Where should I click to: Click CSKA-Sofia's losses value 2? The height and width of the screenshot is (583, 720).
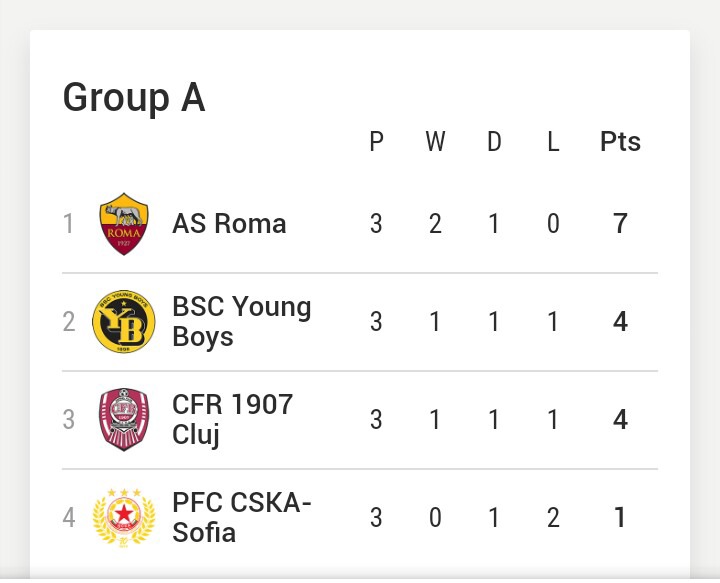tap(553, 518)
